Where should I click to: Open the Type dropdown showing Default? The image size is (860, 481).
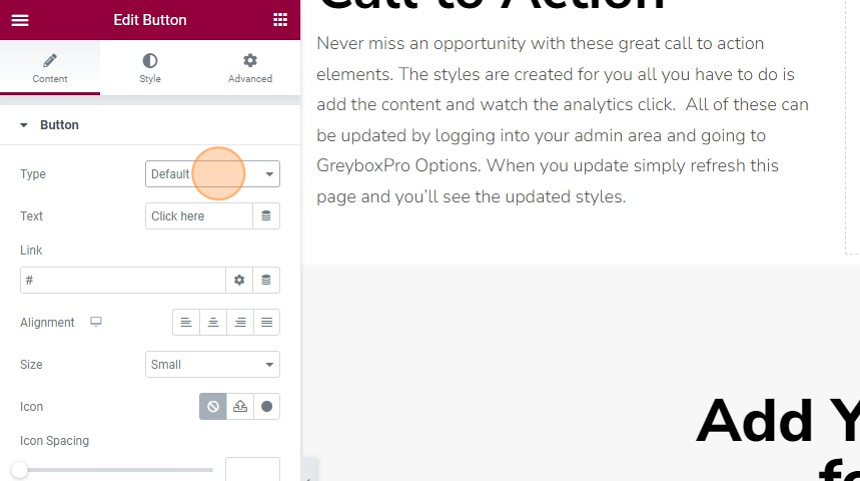click(x=212, y=174)
